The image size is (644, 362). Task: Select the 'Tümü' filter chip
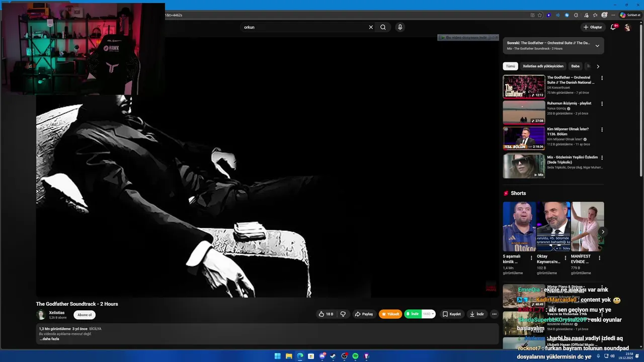tap(510, 66)
